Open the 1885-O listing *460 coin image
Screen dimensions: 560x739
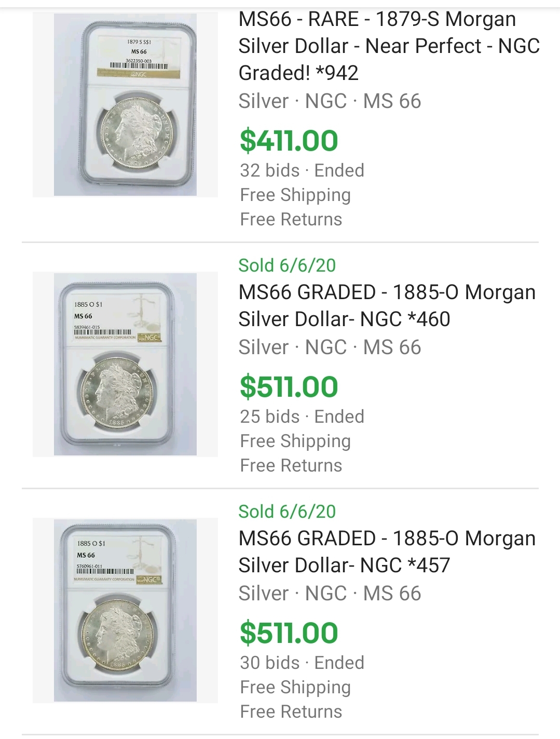(x=125, y=364)
